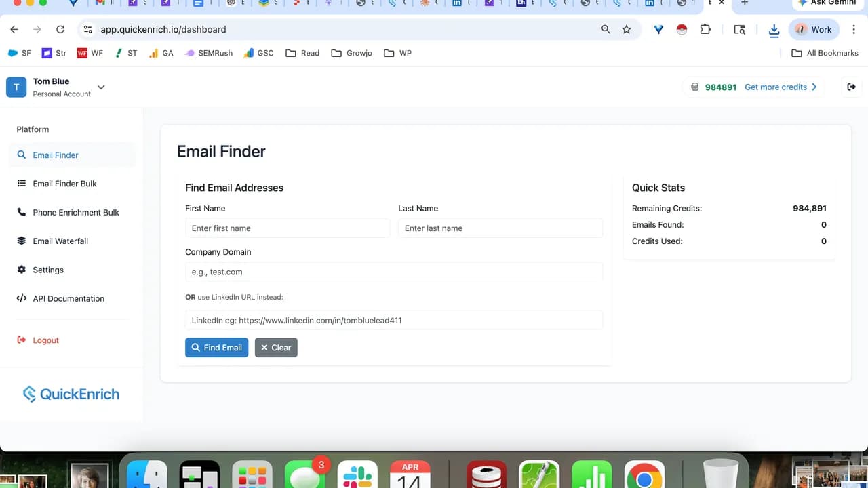This screenshot has width=868, height=488.
Task: Click the Get more credits link
Action: pos(781,87)
